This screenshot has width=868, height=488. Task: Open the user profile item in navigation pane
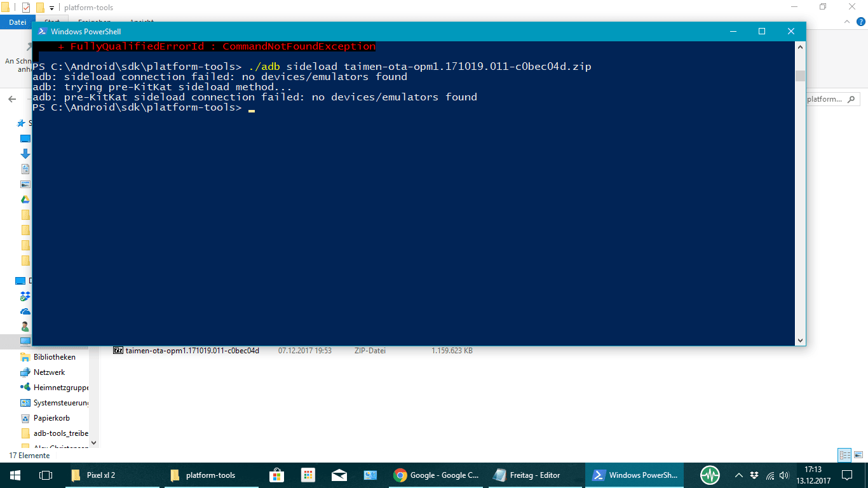[x=25, y=327]
